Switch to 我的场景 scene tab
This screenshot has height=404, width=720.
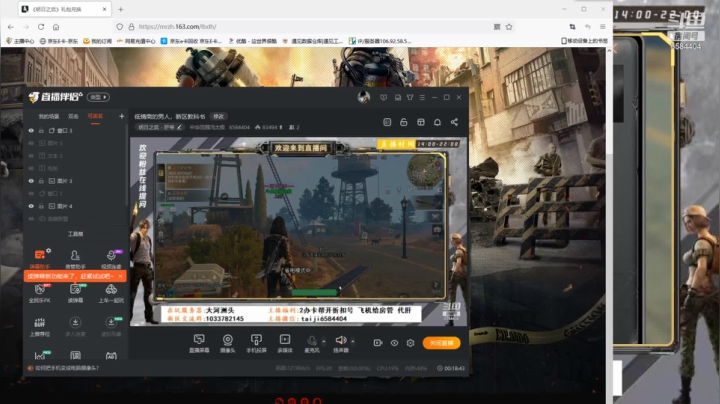pyautogui.click(x=49, y=117)
